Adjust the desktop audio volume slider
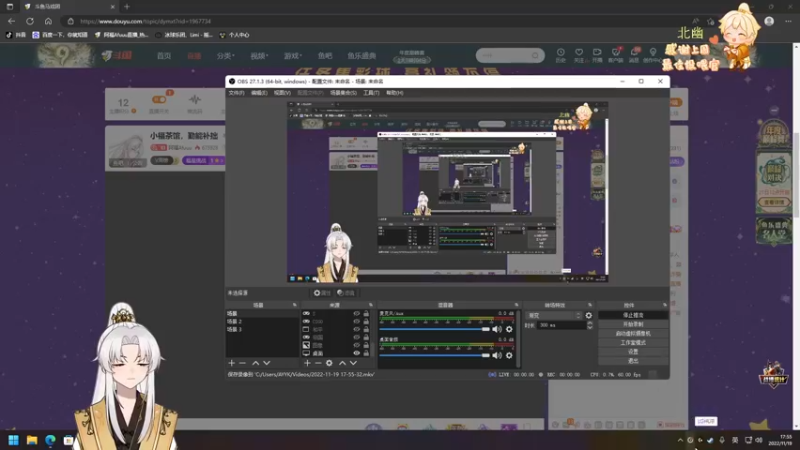The width and height of the screenshot is (800, 450). pyautogui.click(x=435, y=355)
